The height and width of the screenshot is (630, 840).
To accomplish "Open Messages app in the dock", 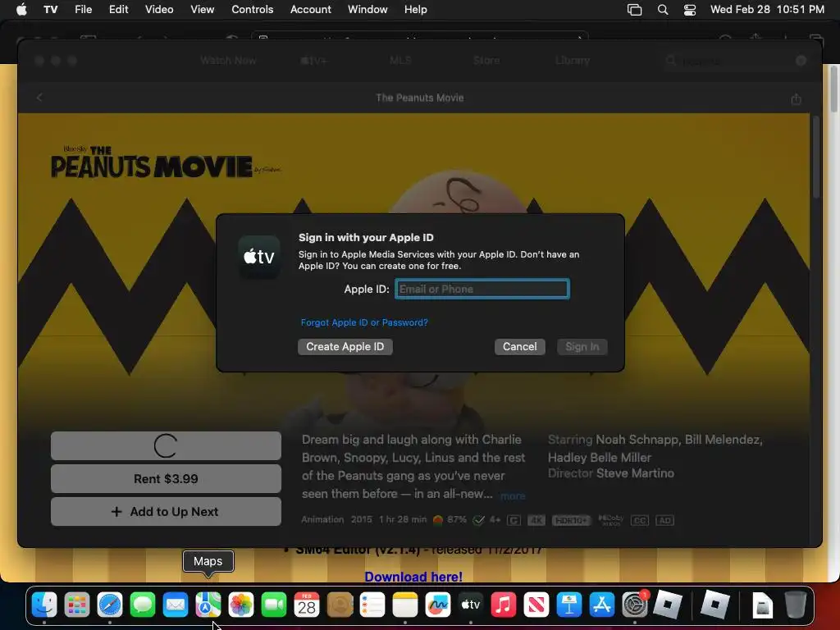I will click(143, 605).
